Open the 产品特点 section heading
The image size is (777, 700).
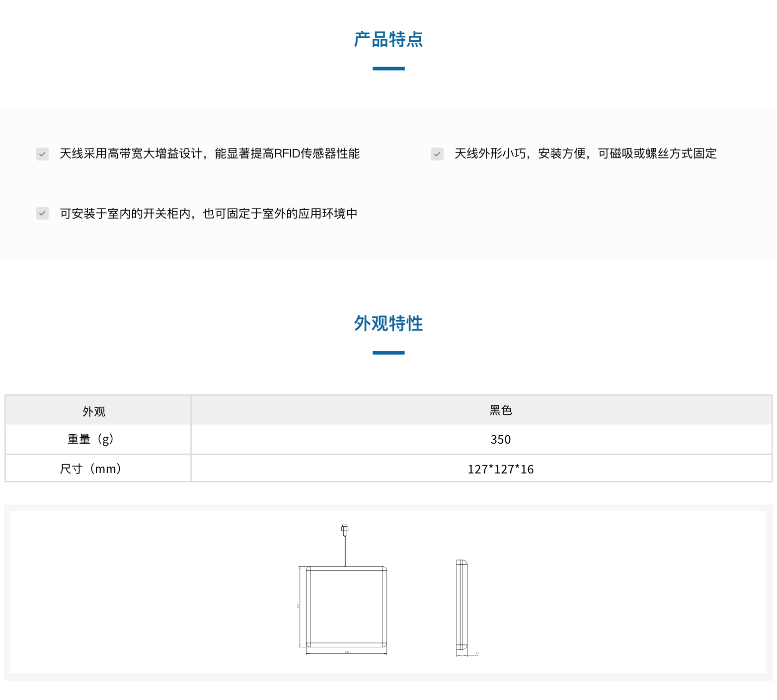[388, 40]
